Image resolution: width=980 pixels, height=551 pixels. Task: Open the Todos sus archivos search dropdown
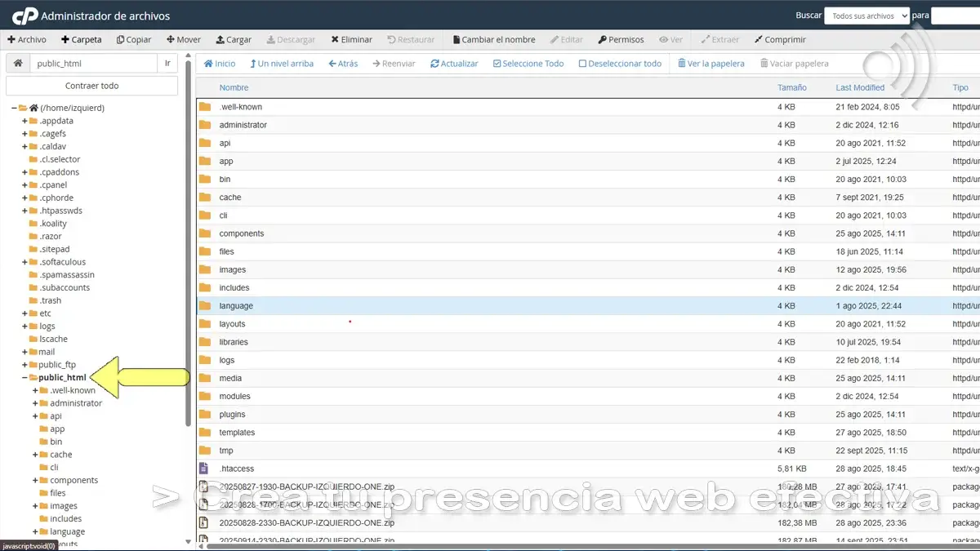point(866,16)
